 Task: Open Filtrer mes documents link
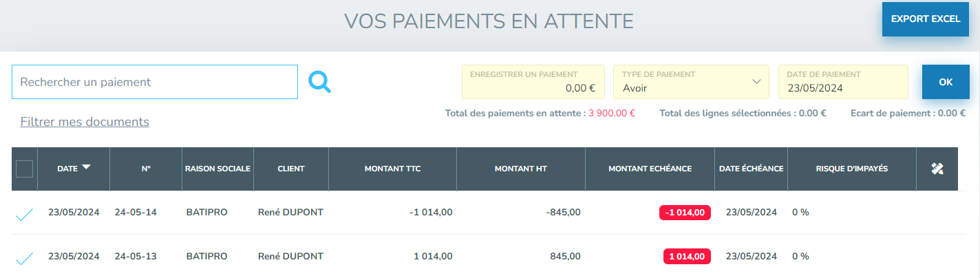coord(85,122)
